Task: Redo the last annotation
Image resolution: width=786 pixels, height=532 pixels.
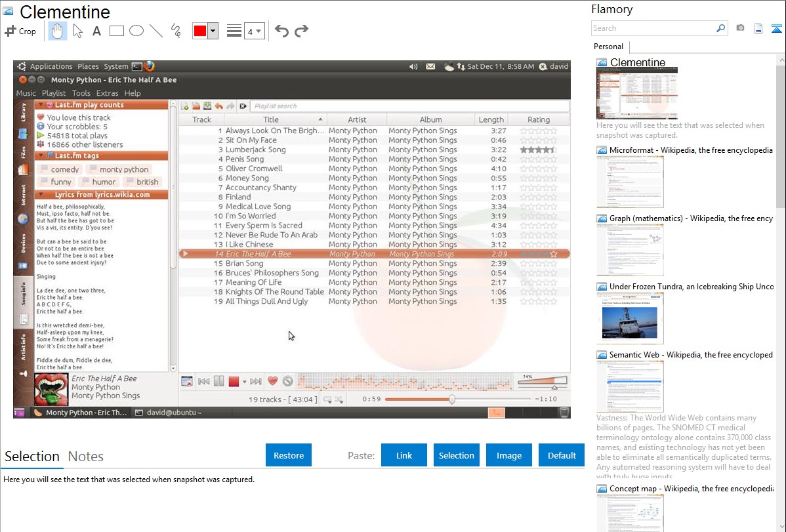Action: (301, 31)
